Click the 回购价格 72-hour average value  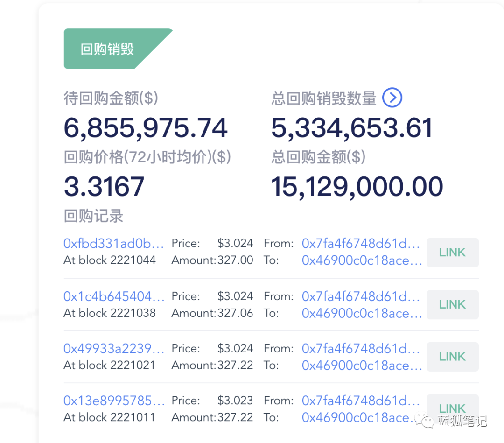pos(104,186)
